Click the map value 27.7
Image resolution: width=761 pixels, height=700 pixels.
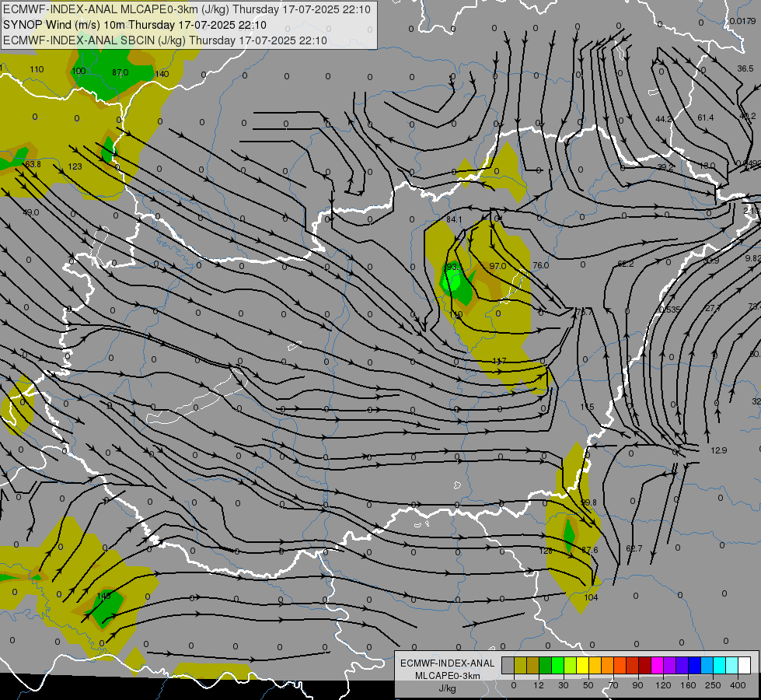[713, 308]
